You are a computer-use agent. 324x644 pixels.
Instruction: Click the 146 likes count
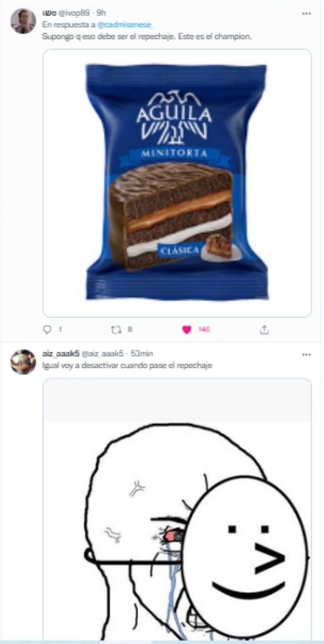(x=204, y=330)
